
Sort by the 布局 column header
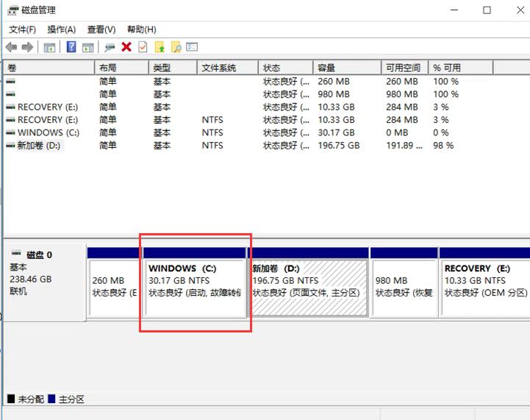[x=122, y=68]
